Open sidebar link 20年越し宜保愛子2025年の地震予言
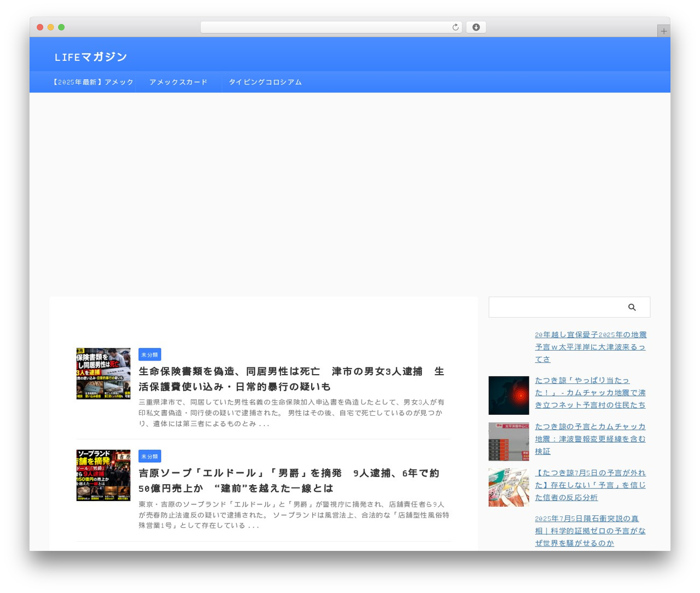The height and width of the screenshot is (593, 700). pos(591,347)
